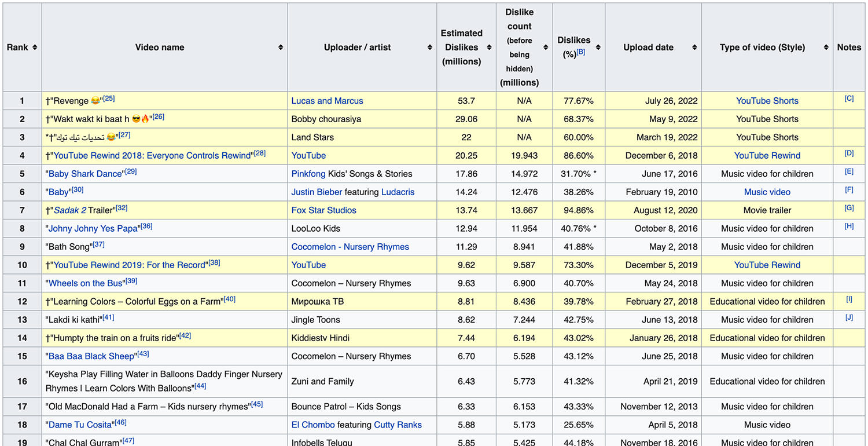Viewport: 868px width, 446px height.
Task: Sort by Estimated Dislikes column arrows
Action: pos(489,47)
